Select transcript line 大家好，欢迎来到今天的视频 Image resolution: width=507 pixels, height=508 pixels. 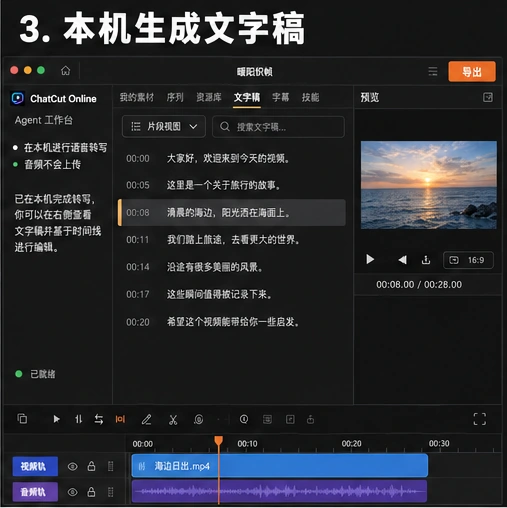point(228,158)
